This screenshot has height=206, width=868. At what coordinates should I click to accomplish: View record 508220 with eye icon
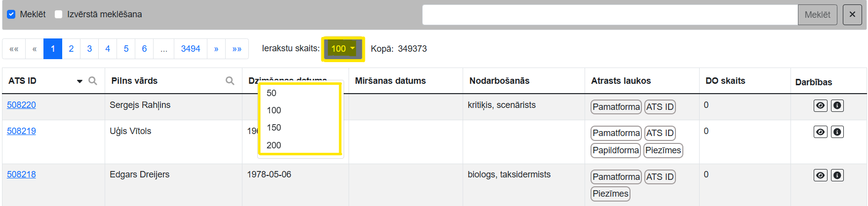click(820, 105)
